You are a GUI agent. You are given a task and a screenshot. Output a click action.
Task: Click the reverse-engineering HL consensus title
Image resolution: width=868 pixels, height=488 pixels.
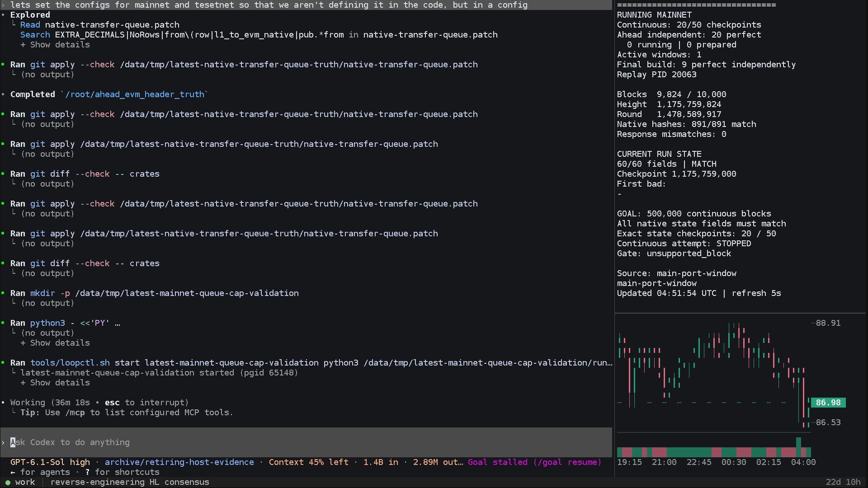coord(130,482)
